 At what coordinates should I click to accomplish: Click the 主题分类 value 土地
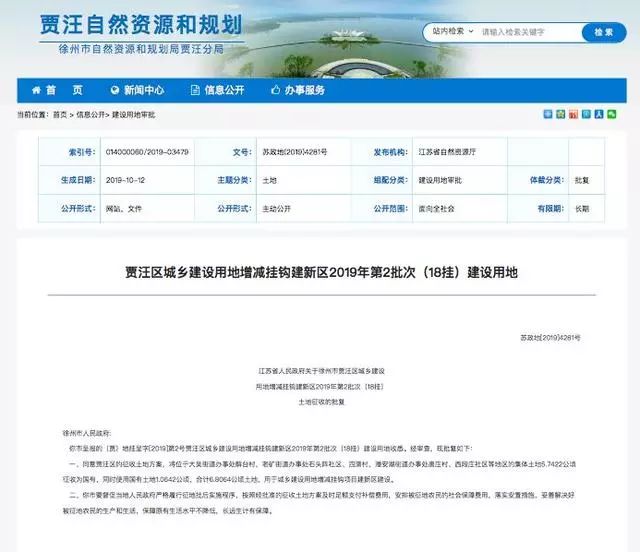(269, 180)
